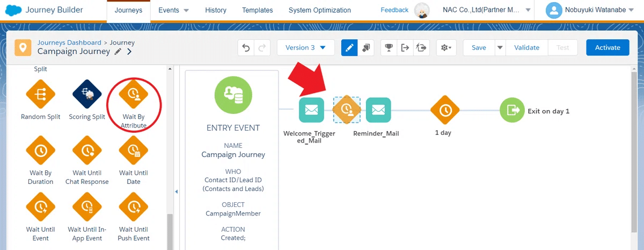Select the Random Split activity icon

pyautogui.click(x=41, y=93)
